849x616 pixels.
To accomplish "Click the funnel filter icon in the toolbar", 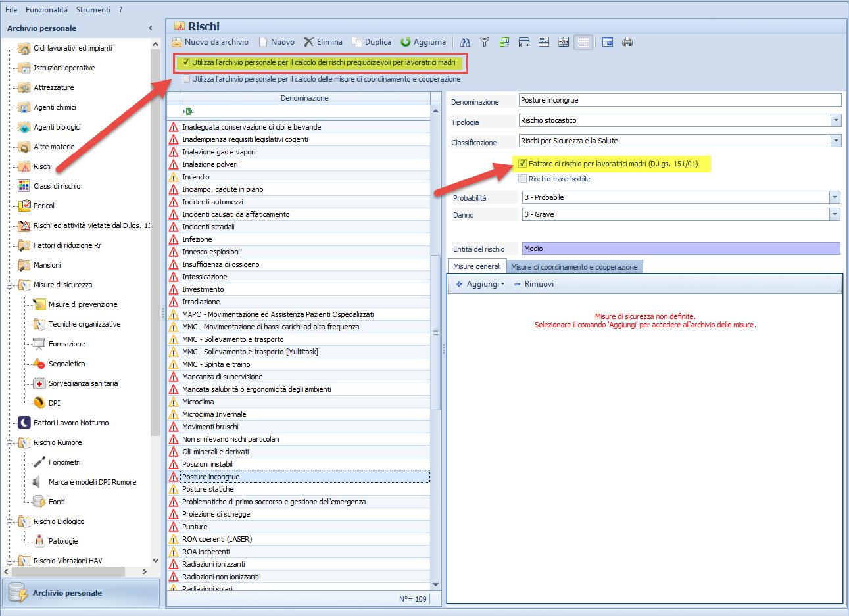I will [485, 42].
